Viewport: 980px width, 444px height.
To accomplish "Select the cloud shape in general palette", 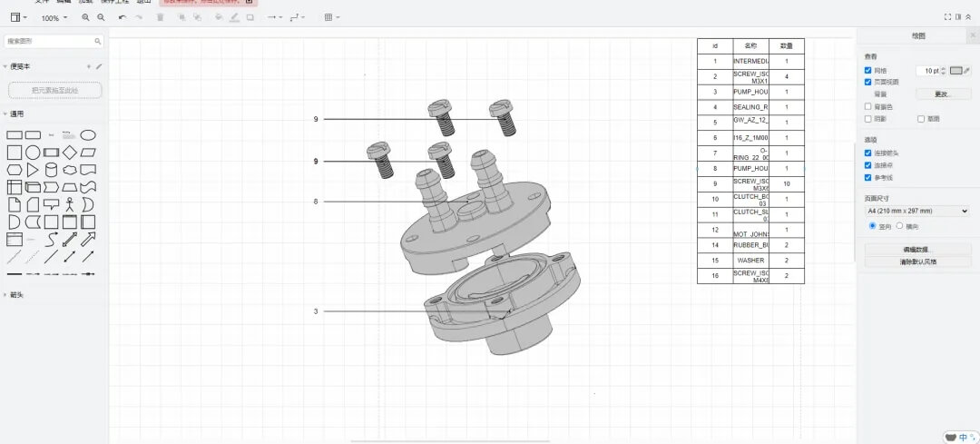I will coord(69,170).
